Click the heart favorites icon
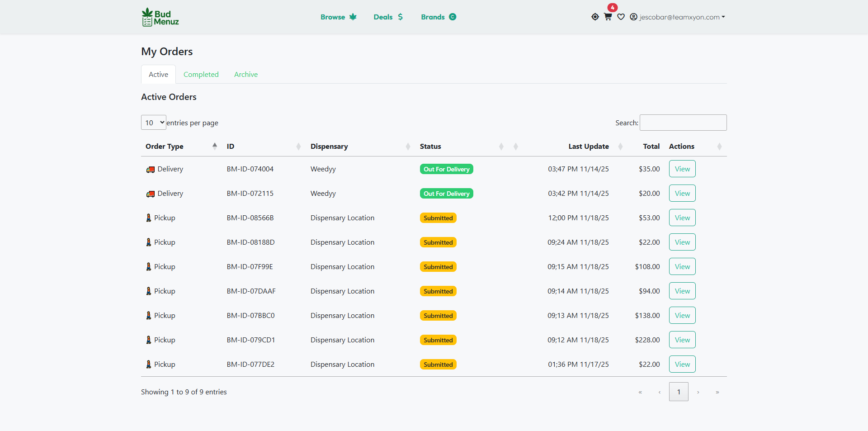The height and width of the screenshot is (431, 868). [621, 17]
